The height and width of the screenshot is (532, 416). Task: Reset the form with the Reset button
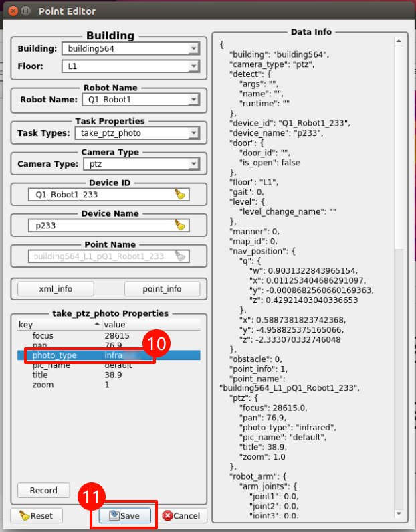tap(37, 516)
